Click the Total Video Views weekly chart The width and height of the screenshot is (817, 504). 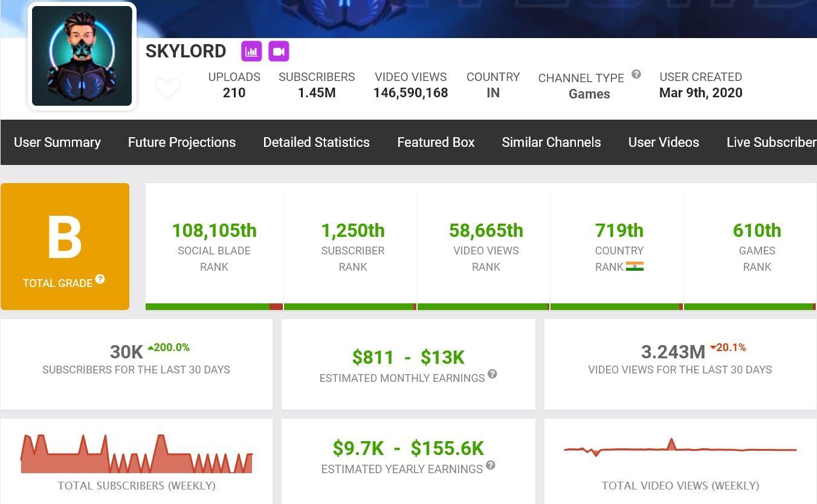click(x=680, y=450)
